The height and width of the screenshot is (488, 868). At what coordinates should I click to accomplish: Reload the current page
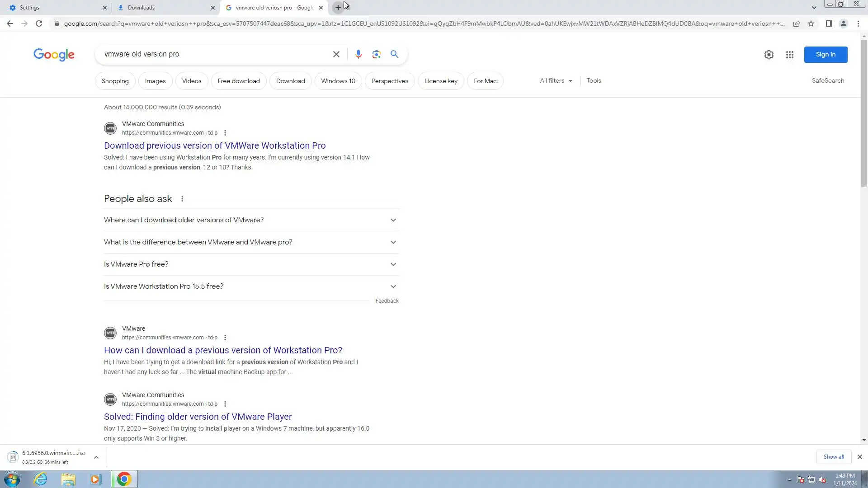coord(39,23)
